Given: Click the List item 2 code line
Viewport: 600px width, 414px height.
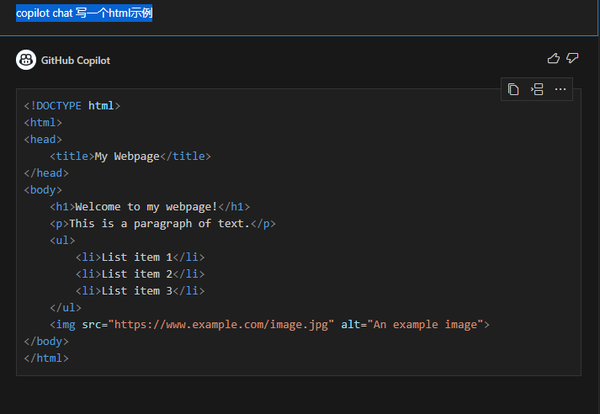Looking at the screenshot, I should click(138, 274).
